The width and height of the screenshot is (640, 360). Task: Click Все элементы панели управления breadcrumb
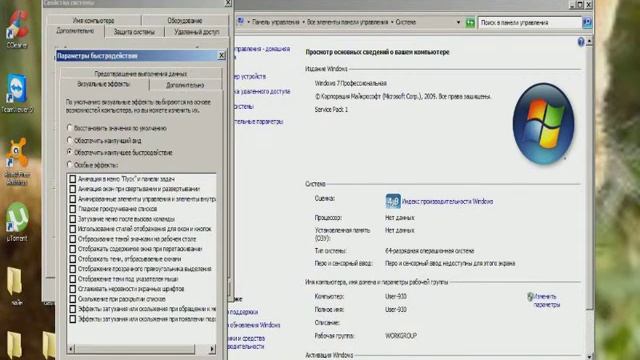click(347, 22)
